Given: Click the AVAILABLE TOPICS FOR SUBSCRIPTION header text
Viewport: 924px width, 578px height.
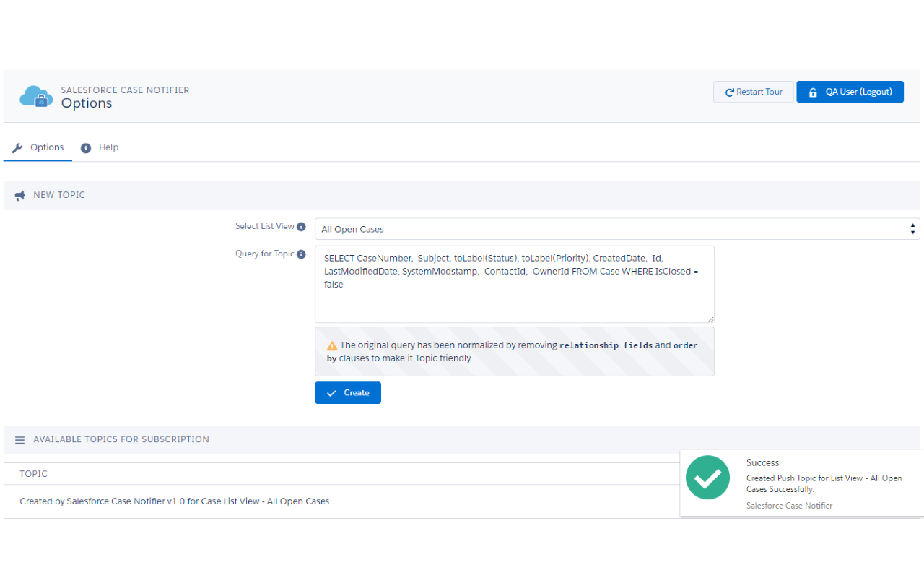Looking at the screenshot, I should point(121,439).
